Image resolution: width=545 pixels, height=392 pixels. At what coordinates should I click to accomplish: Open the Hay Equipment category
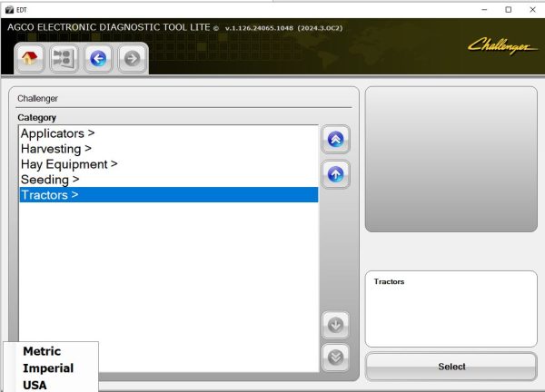169,164
